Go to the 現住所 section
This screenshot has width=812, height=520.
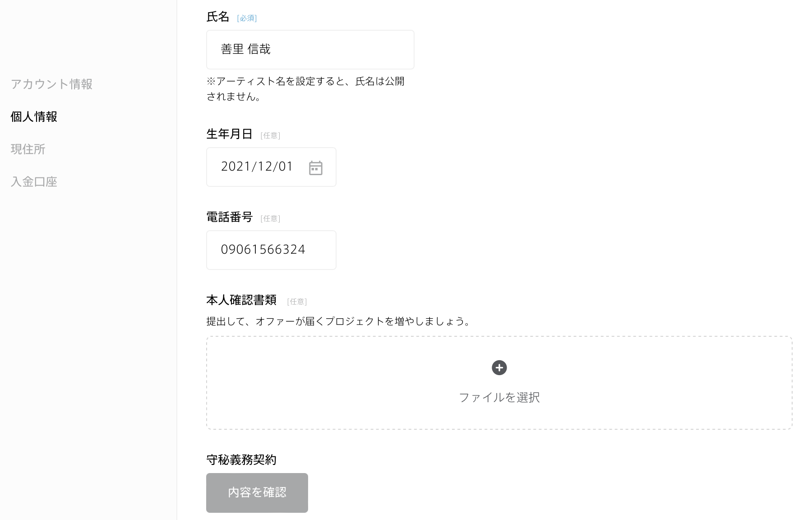[x=28, y=149]
